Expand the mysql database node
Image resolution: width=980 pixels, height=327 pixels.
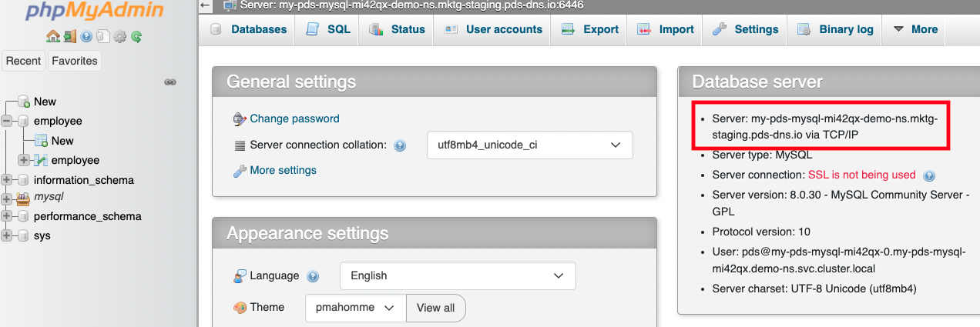[x=7, y=198]
